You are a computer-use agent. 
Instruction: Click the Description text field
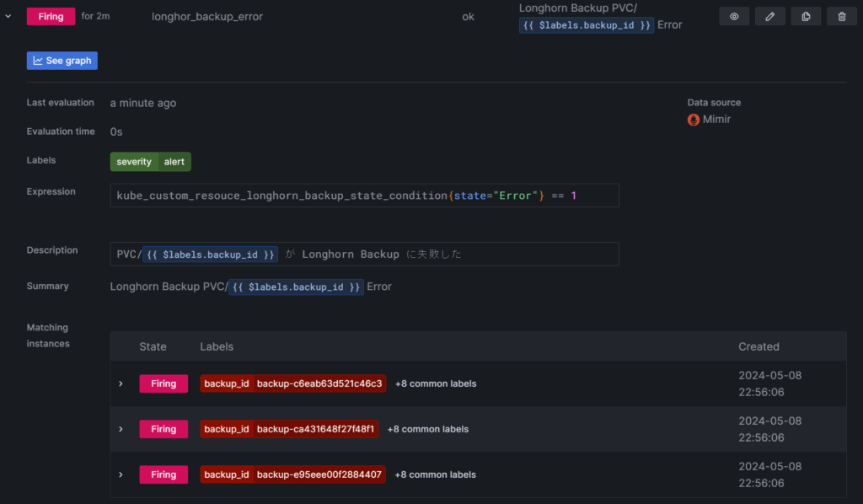pos(364,255)
